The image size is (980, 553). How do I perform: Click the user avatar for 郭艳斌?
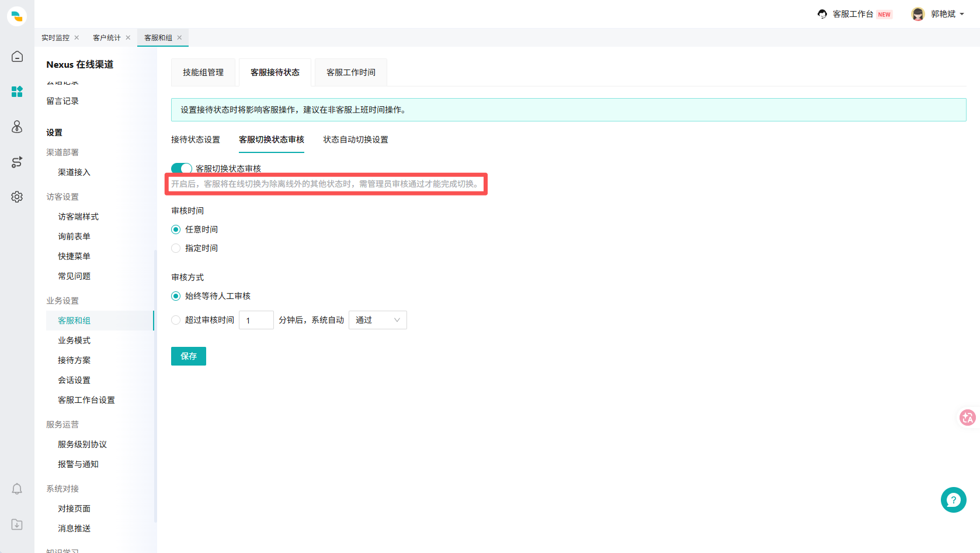(918, 14)
